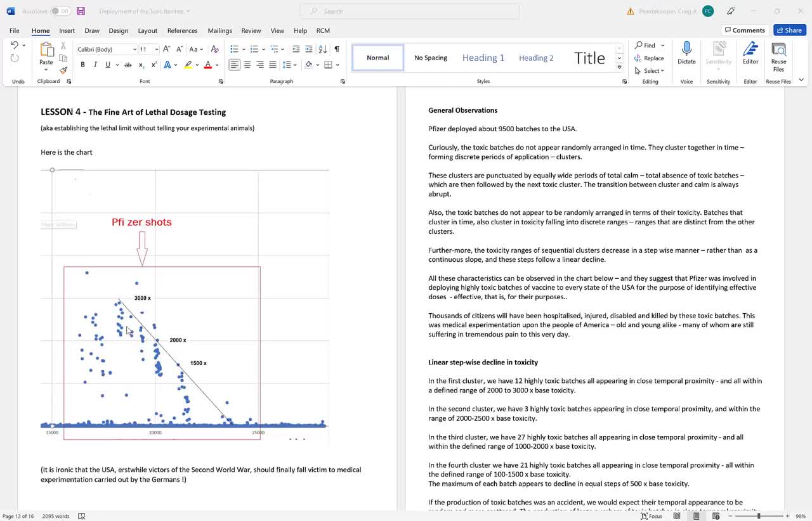Toggle Show/Hide paragraph marks
This screenshot has width=812, height=521.
(x=337, y=49)
